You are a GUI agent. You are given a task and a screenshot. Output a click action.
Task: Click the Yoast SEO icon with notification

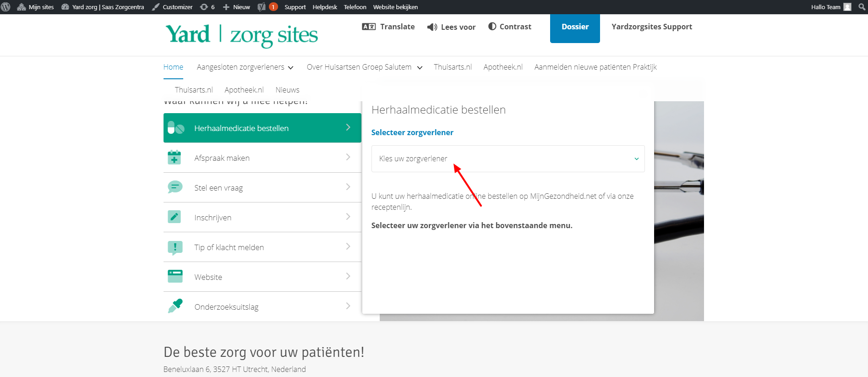267,7
